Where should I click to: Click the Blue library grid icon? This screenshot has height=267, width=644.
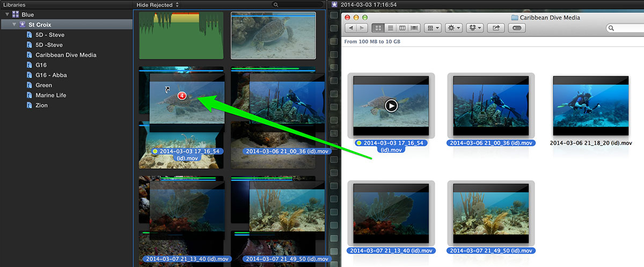pos(16,14)
